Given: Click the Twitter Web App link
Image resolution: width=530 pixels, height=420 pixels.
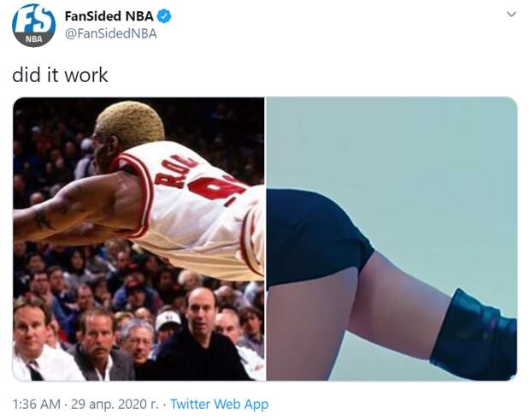Looking at the screenshot, I should pyautogui.click(x=220, y=404).
